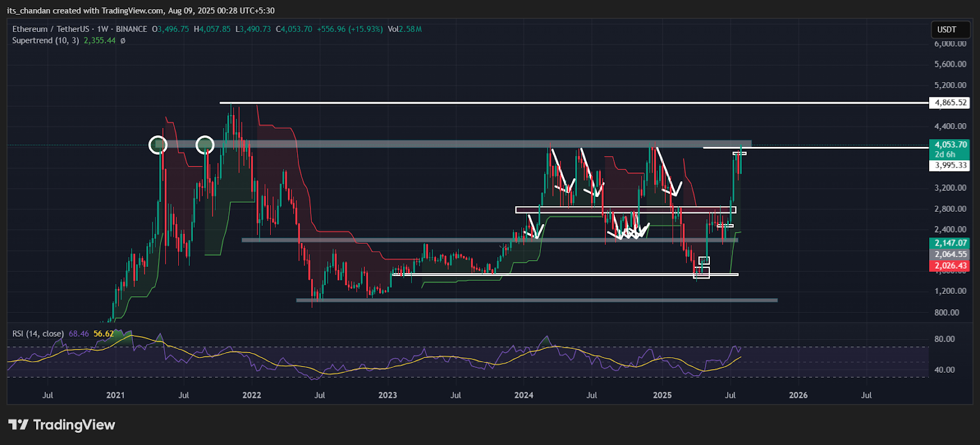This screenshot has height=445, width=980.
Task: Click the 800.00 price axis tick
Action: click(x=947, y=312)
